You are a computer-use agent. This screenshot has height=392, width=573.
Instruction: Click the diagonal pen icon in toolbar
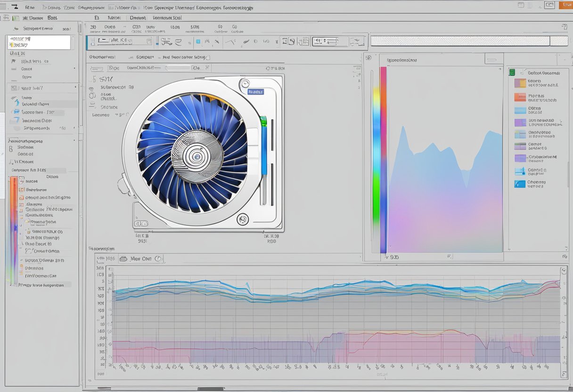pos(246,42)
